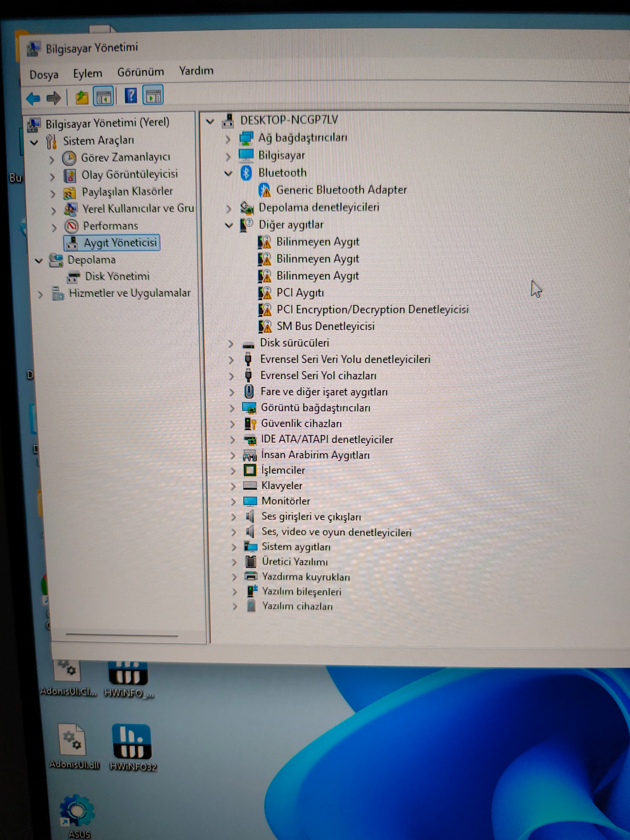Select Disk Yönetimi in the left tree
This screenshot has height=840, width=630.
pyautogui.click(x=117, y=276)
